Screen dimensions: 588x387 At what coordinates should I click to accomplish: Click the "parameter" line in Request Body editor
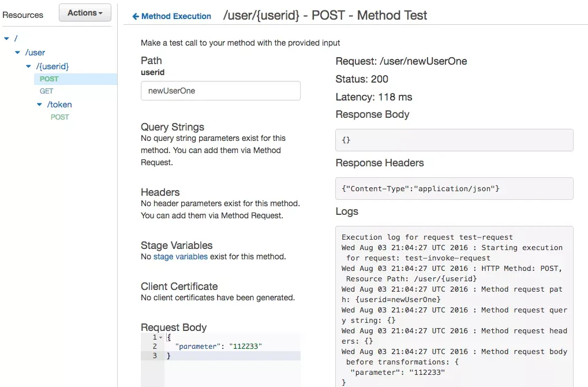pyautogui.click(x=218, y=346)
